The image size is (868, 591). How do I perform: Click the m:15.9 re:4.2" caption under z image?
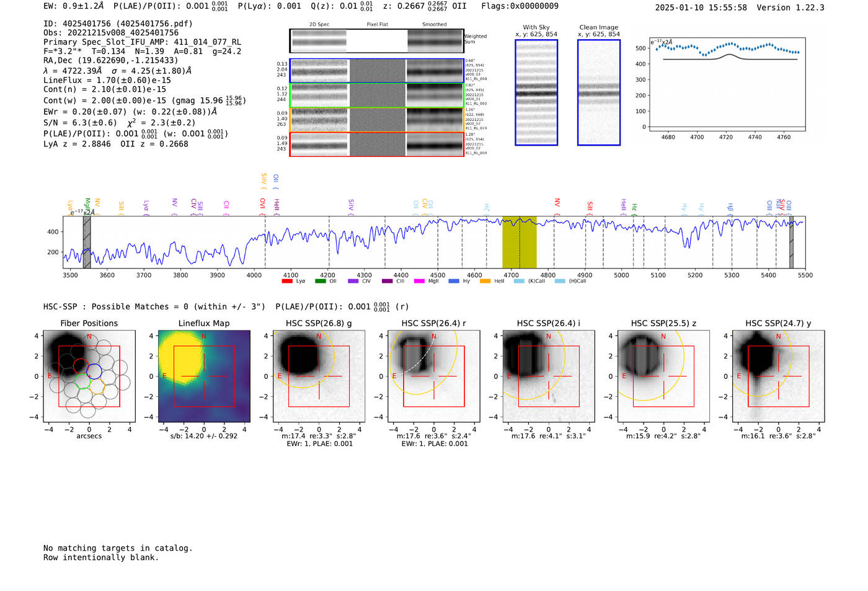663,436
